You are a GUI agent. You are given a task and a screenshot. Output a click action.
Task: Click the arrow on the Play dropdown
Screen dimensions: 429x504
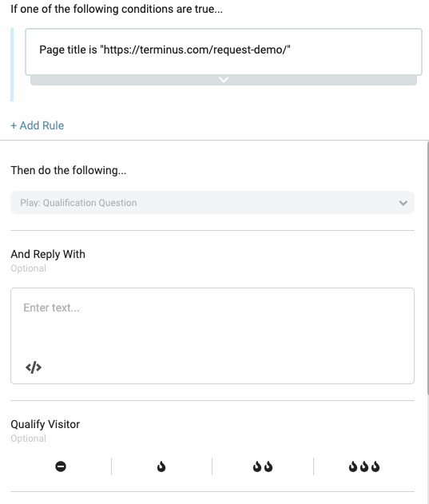pos(403,203)
